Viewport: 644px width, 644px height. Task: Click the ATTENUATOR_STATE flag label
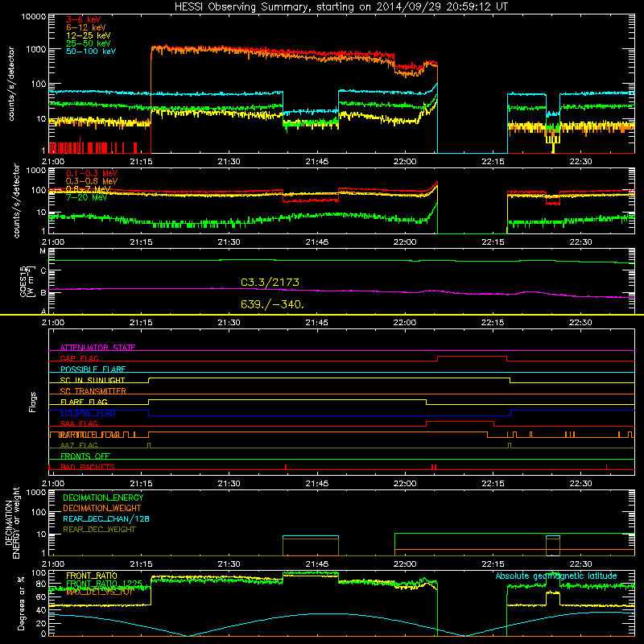coord(97,348)
